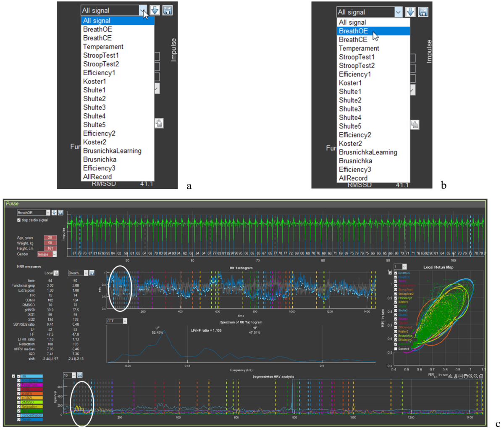This screenshot has height=431, width=504.
Task: Click the Age, years input field
Action: pyautogui.click(x=50, y=238)
